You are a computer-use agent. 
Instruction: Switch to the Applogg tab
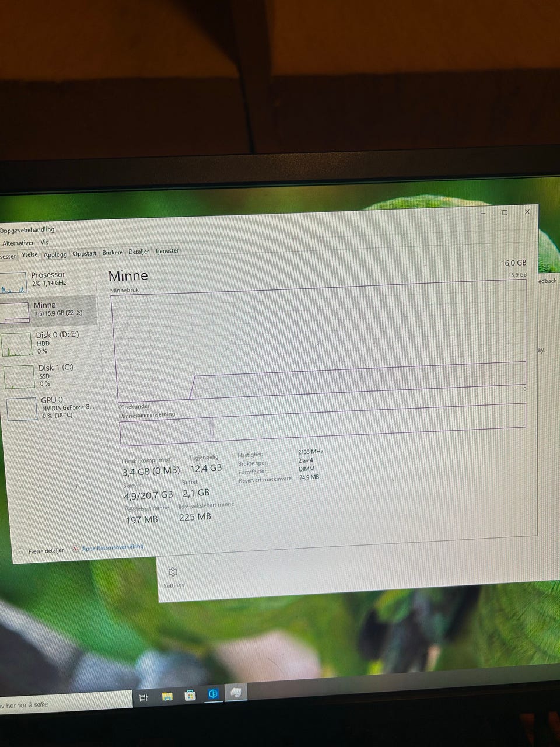(55, 254)
